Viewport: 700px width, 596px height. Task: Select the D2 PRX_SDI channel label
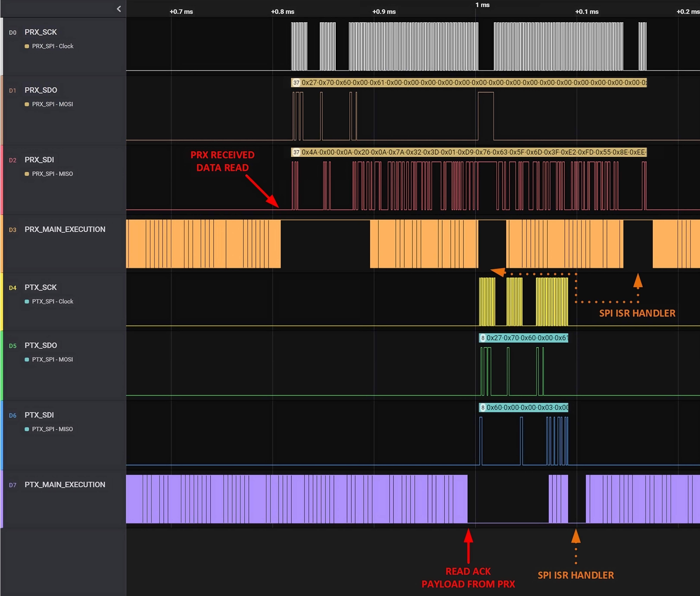[x=39, y=160]
